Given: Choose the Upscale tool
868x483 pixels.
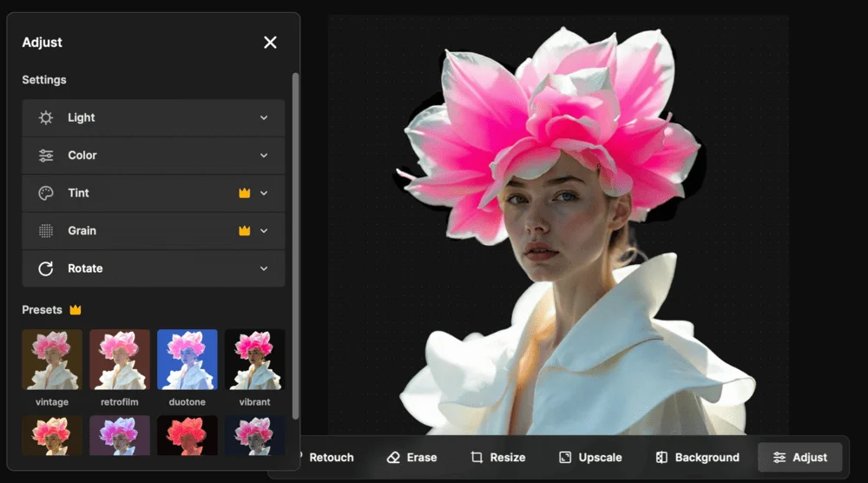Looking at the screenshot, I should [x=590, y=457].
